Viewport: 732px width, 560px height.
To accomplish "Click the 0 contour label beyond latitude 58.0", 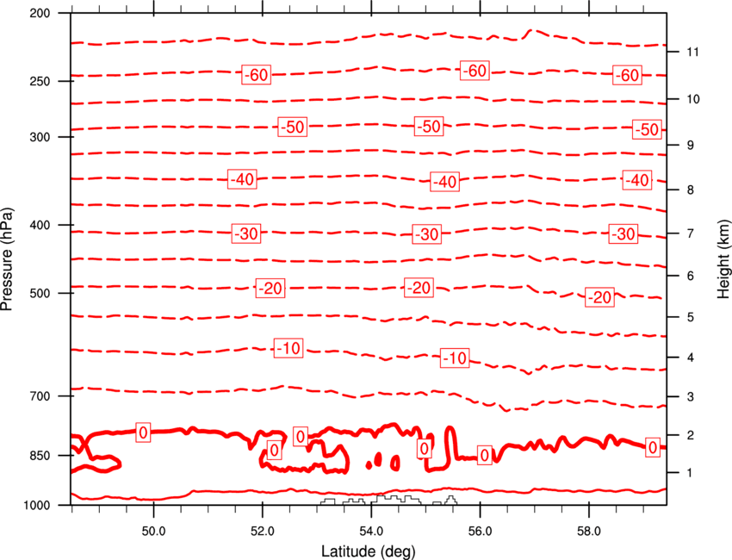I will (652, 447).
